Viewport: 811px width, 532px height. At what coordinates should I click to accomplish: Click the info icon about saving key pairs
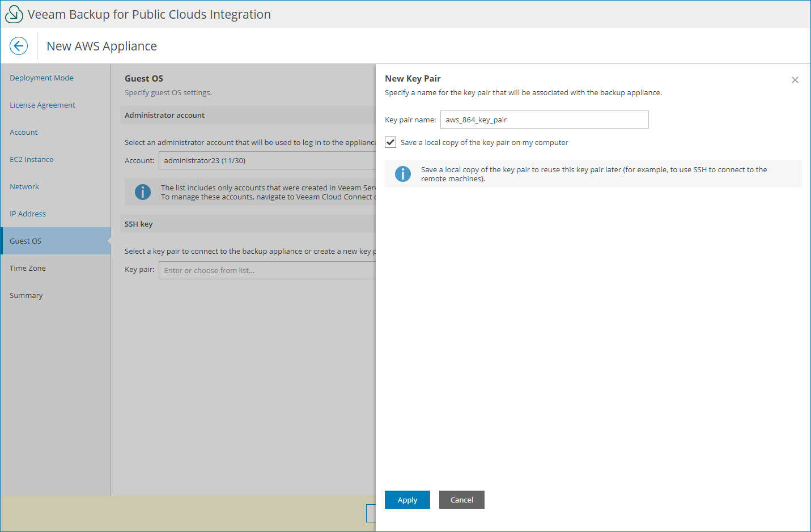coord(403,174)
